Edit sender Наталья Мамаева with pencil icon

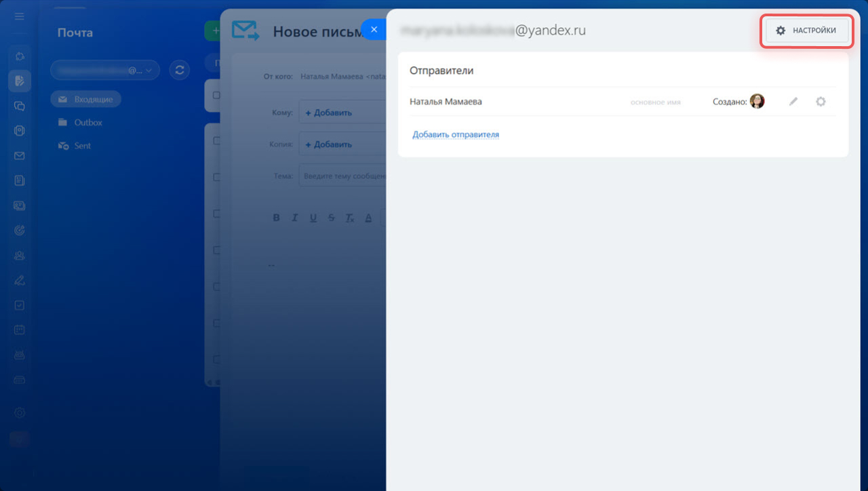tap(793, 102)
